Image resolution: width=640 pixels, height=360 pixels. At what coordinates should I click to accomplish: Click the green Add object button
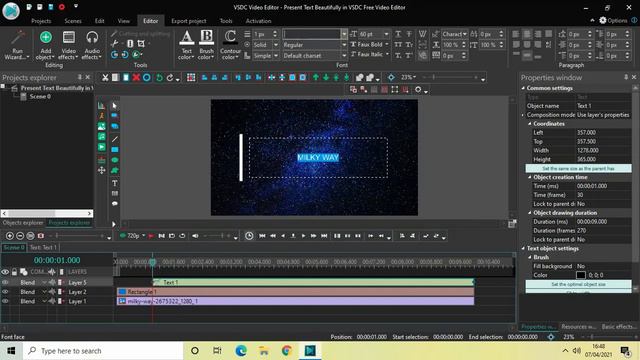[x=46, y=45]
